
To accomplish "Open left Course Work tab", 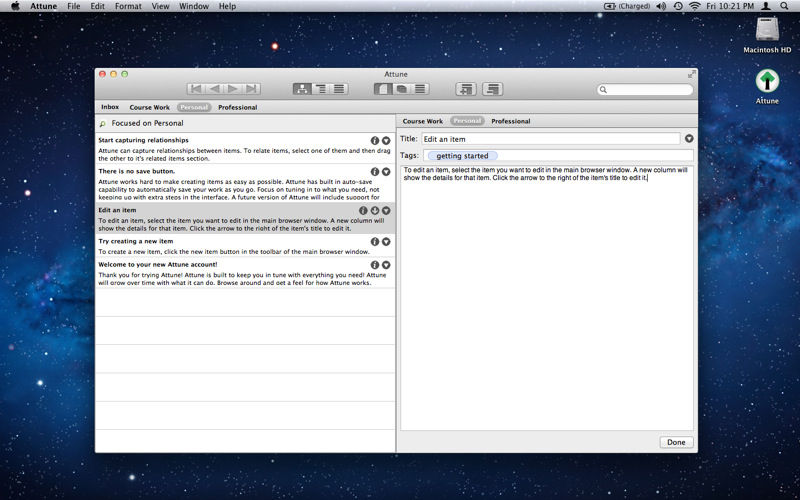I will click(x=149, y=107).
